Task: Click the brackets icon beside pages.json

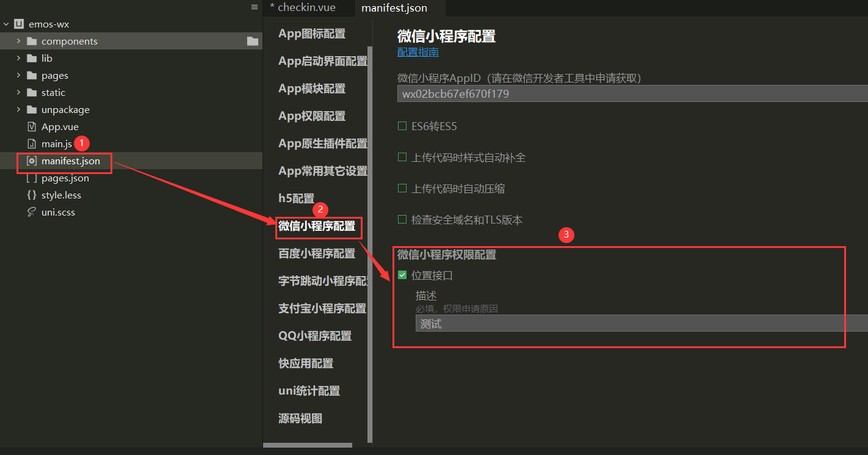Action: pos(32,178)
